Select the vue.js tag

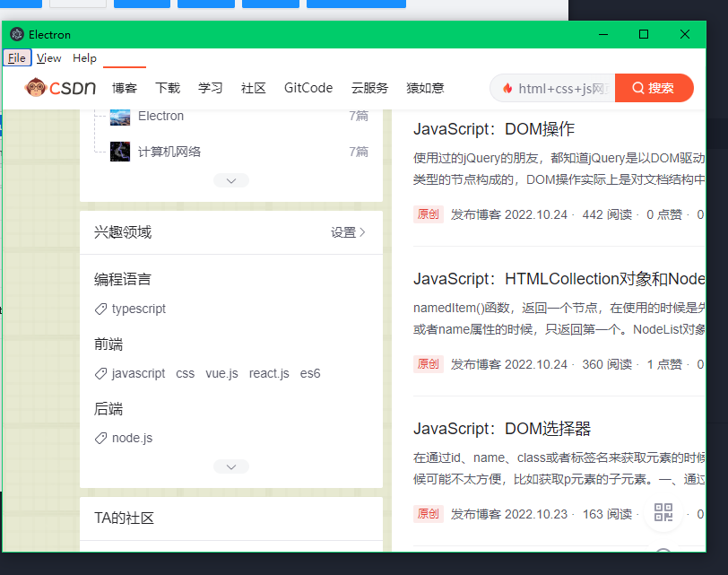222,373
